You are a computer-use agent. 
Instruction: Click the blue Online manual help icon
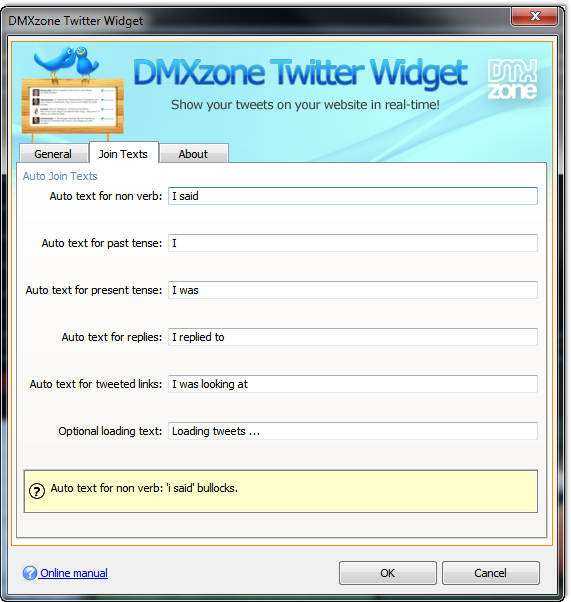pyautogui.click(x=30, y=573)
